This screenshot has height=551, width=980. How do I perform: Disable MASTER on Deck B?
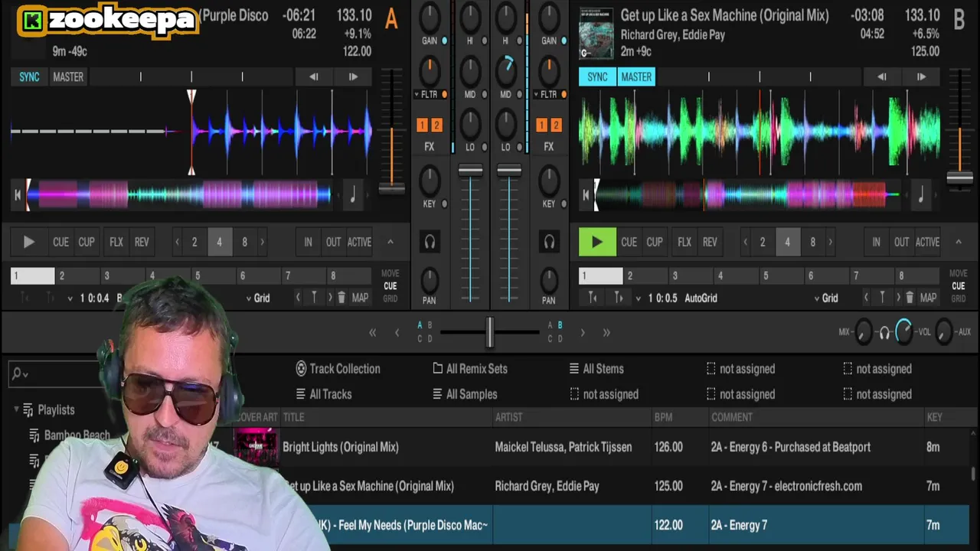pyautogui.click(x=636, y=77)
